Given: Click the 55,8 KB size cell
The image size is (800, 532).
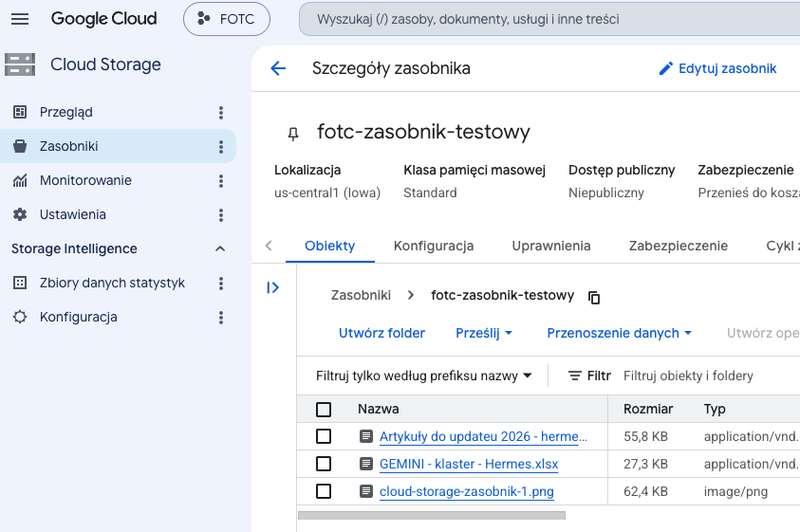Looking at the screenshot, I should tap(645, 436).
